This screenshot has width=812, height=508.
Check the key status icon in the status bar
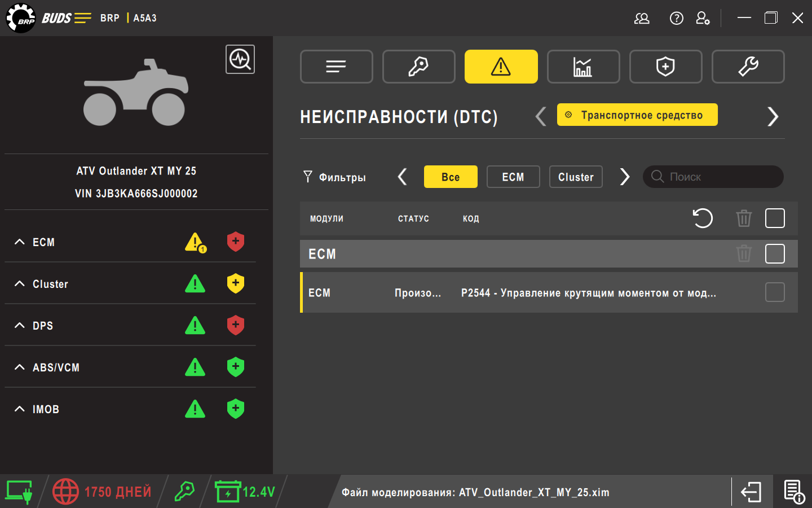pyautogui.click(x=184, y=492)
